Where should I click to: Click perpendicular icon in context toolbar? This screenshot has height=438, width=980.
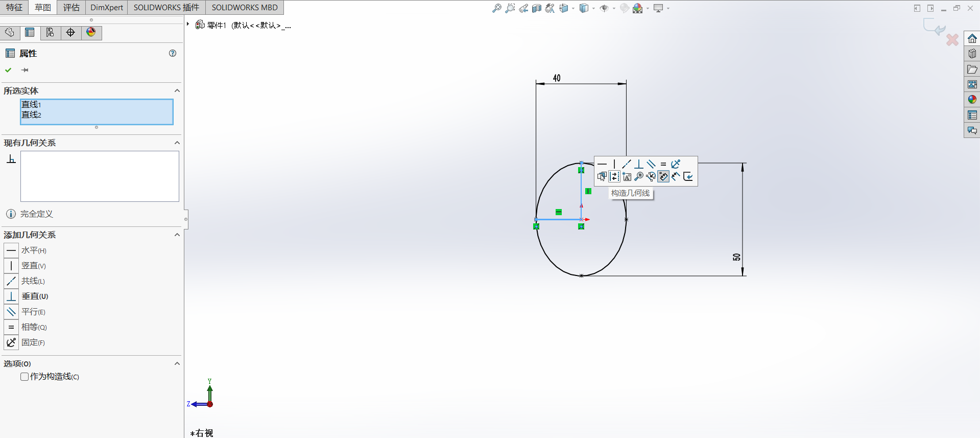click(639, 164)
